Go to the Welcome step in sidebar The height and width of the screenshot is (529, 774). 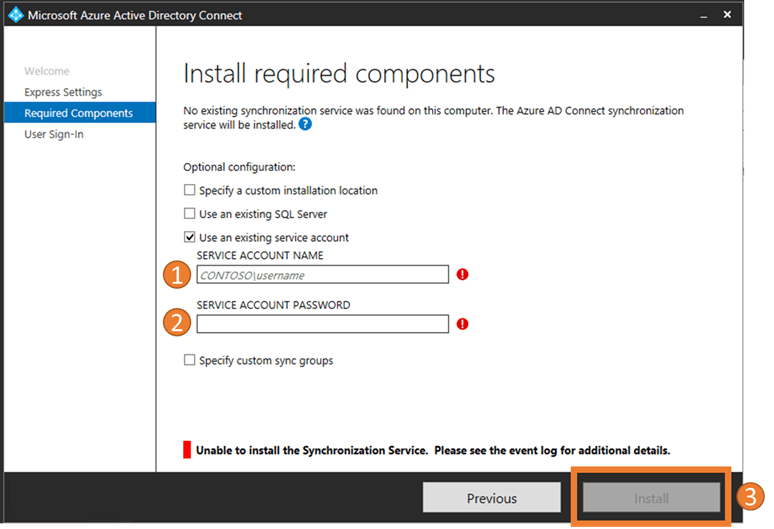[x=47, y=71]
